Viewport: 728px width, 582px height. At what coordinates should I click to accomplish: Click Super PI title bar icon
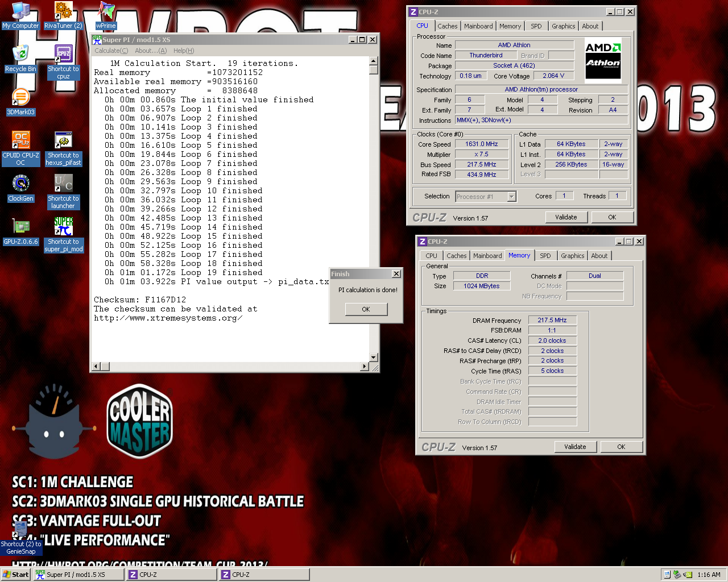coord(97,40)
